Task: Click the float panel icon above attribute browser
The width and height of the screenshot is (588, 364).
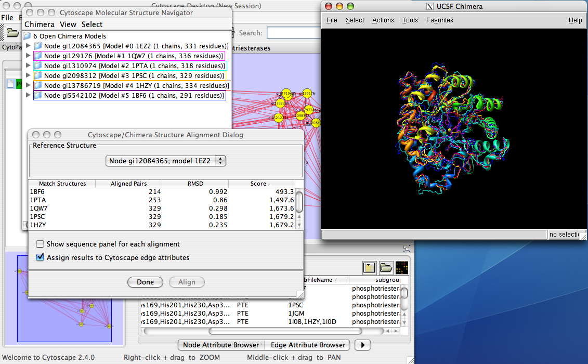Action: (x=407, y=248)
